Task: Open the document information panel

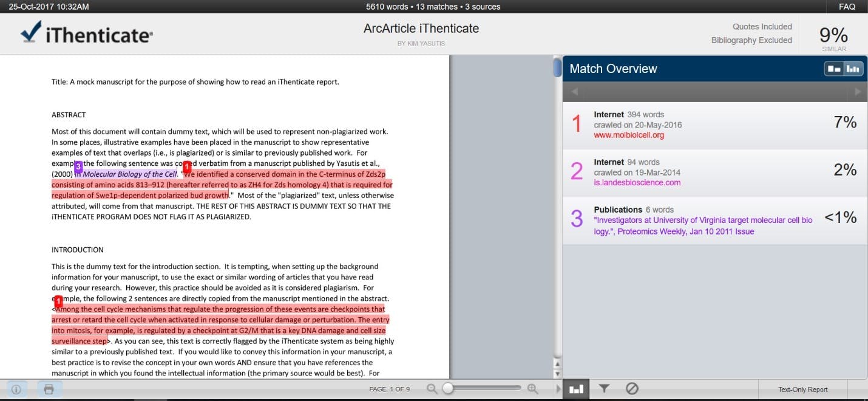Action: pyautogui.click(x=16, y=389)
